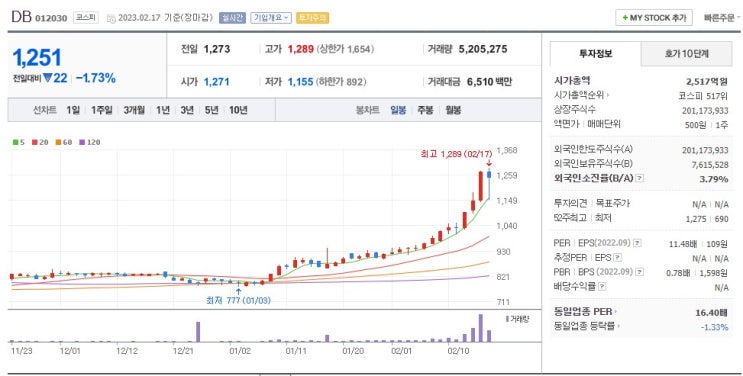The width and height of the screenshot is (743, 376).
Task: Click the 실시간 badge button
Action: 232,18
